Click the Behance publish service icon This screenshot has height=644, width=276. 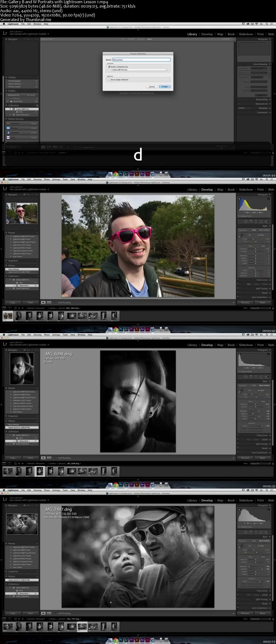8,128
